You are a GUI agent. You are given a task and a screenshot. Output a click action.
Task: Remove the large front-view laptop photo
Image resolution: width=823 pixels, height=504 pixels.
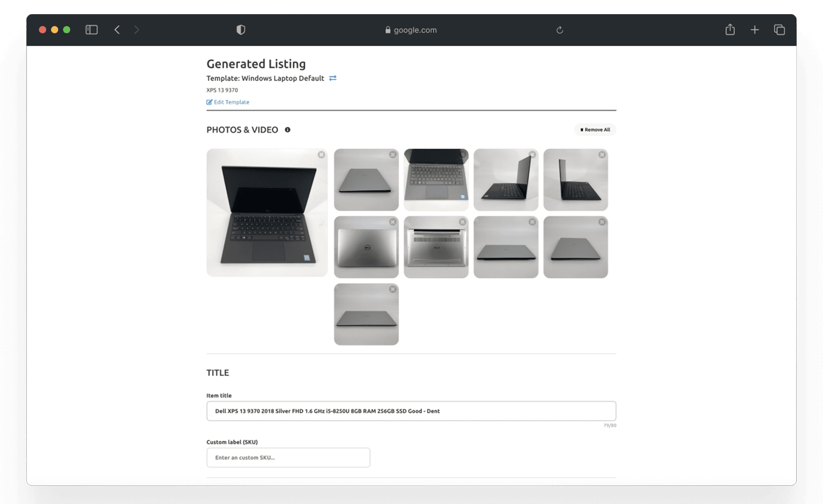tap(321, 155)
